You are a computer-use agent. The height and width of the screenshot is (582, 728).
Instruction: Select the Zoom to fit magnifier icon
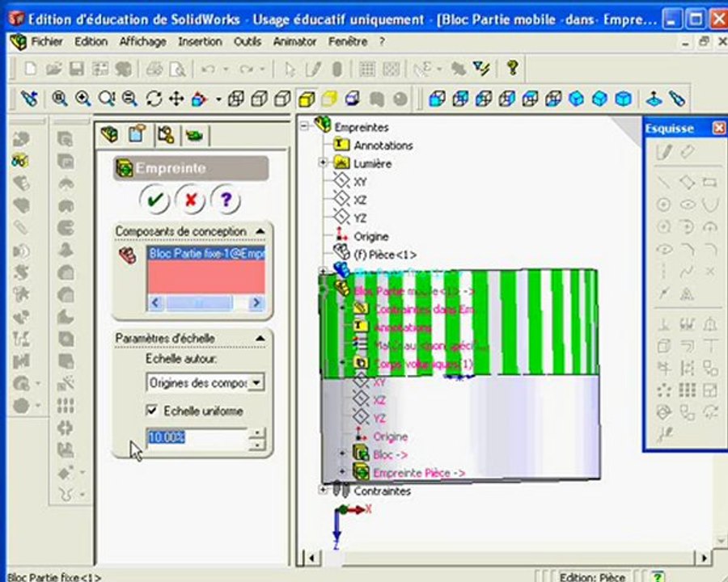pos(59,99)
